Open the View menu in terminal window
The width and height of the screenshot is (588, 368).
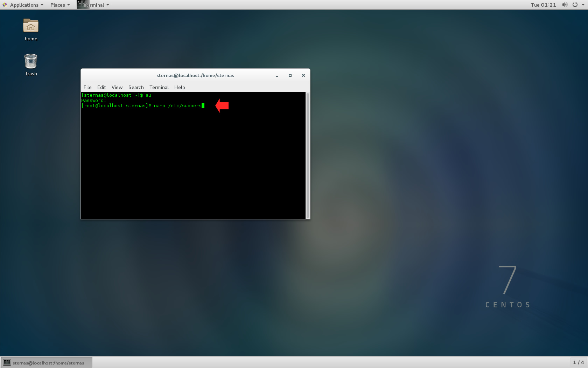[x=117, y=87]
